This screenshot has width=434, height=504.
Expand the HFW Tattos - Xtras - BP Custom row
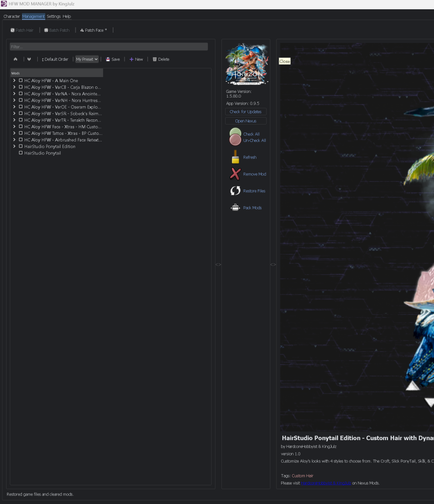click(x=14, y=133)
